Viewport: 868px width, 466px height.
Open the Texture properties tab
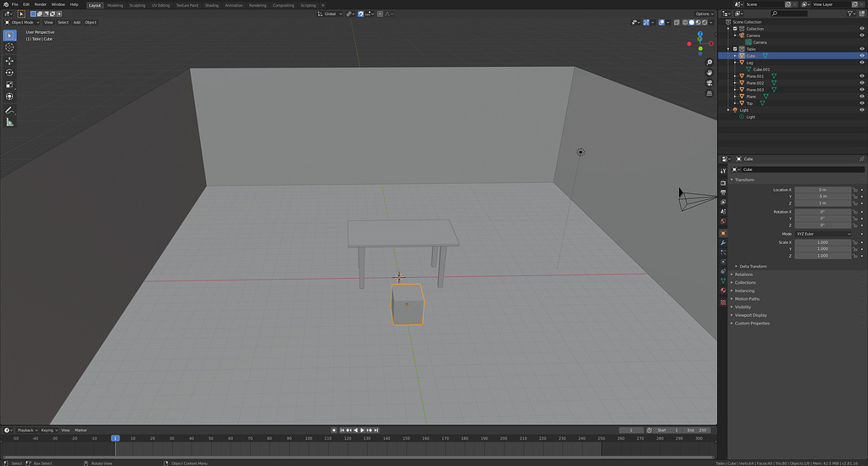point(723,302)
